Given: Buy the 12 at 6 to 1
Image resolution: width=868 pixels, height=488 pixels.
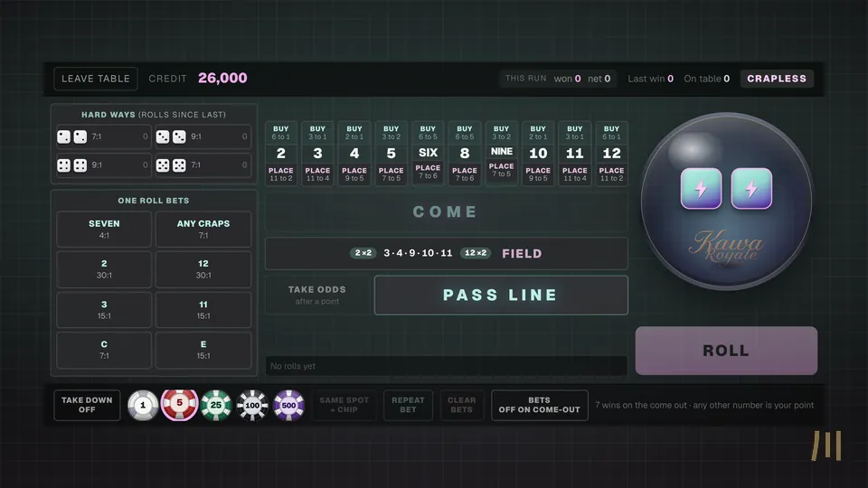Looking at the screenshot, I should (x=612, y=132).
